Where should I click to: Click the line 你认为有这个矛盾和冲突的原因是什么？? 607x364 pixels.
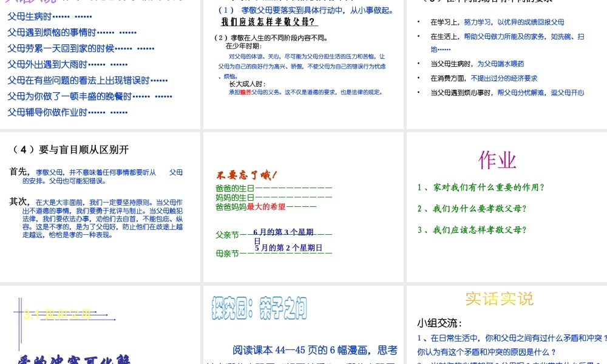487,352
